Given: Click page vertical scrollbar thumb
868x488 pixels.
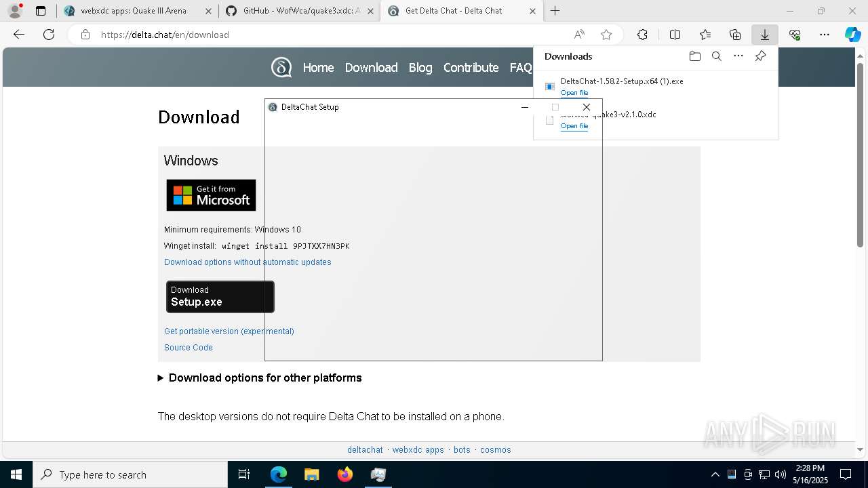Looking at the screenshot, I should [860, 155].
